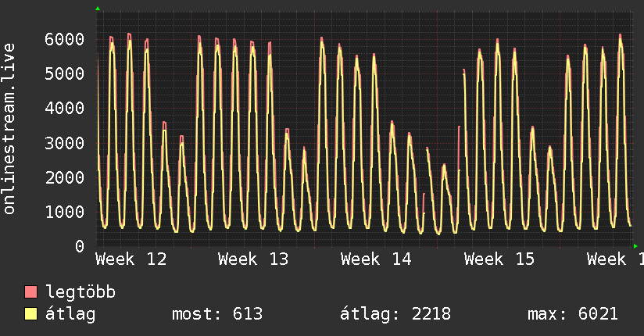Click the 5000 y-axis value
This screenshot has width=644, height=336.
(x=65, y=74)
